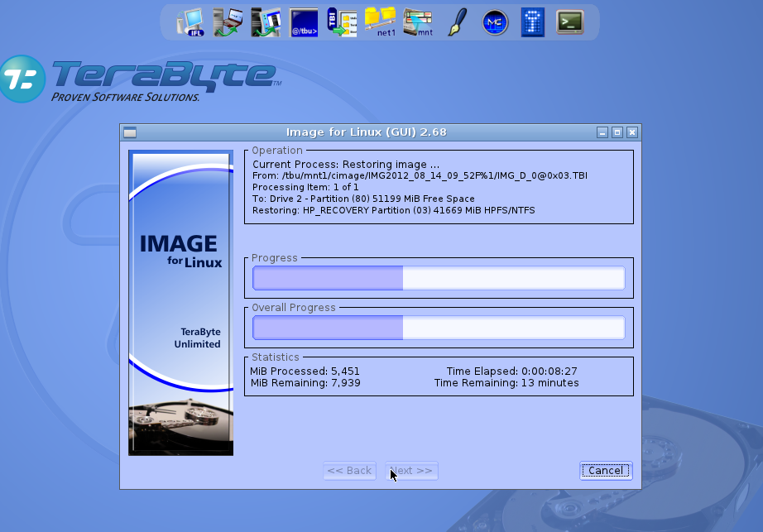Open the @/tbu> shell launcher
This screenshot has height=532, width=763.
coord(304,22)
